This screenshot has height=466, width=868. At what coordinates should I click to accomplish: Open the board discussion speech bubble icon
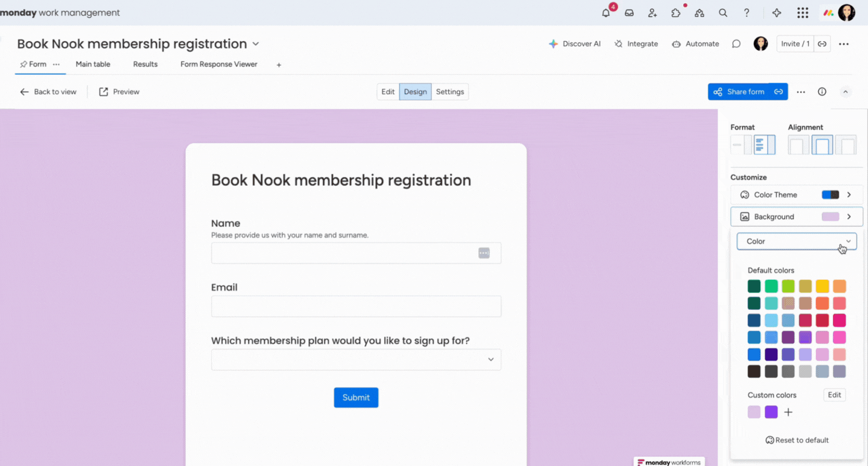pos(736,44)
